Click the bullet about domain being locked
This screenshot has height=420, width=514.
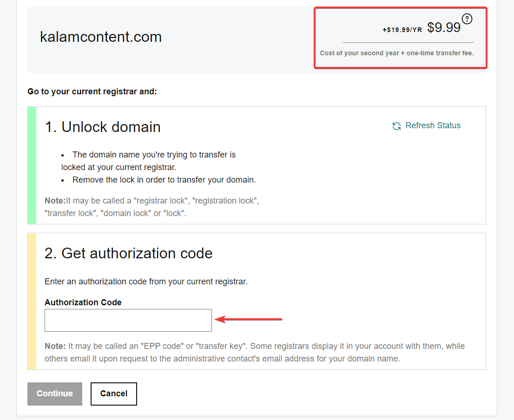click(149, 160)
